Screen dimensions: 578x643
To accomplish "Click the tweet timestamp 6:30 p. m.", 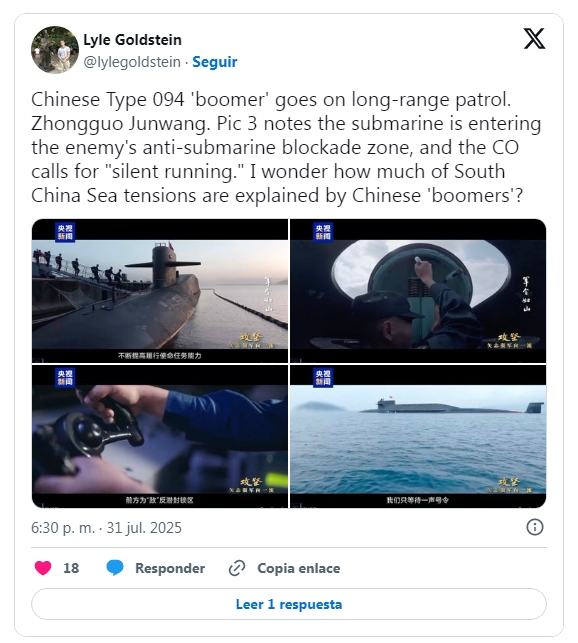I will tap(63, 527).
